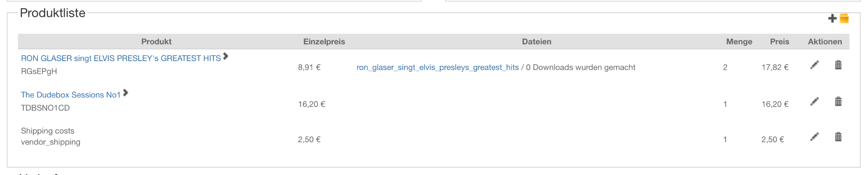Click the Menge column header
The image size is (868, 175).
739,42
